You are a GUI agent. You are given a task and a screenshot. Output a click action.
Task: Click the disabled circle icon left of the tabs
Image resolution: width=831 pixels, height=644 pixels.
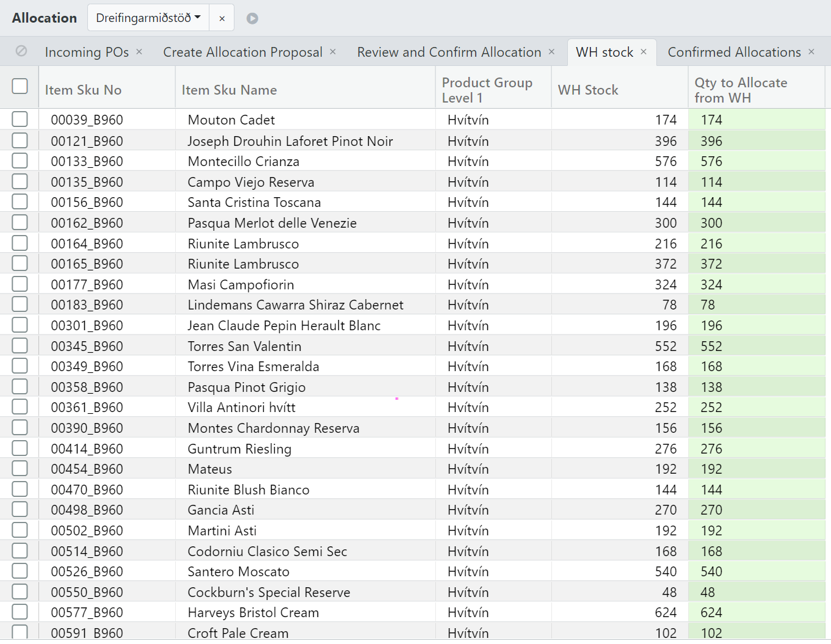pyautogui.click(x=21, y=51)
